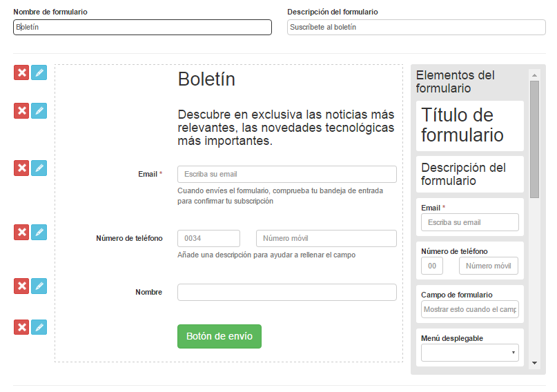Click the Número móvil field in preview
The width and height of the screenshot is (557, 392).
(x=326, y=238)
